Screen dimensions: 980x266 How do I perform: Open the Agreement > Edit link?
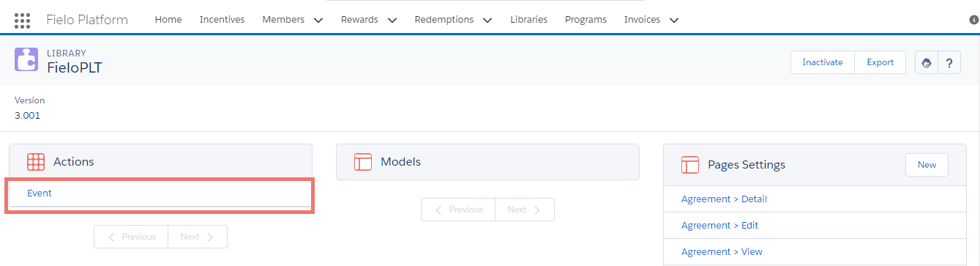pos(720,225)
